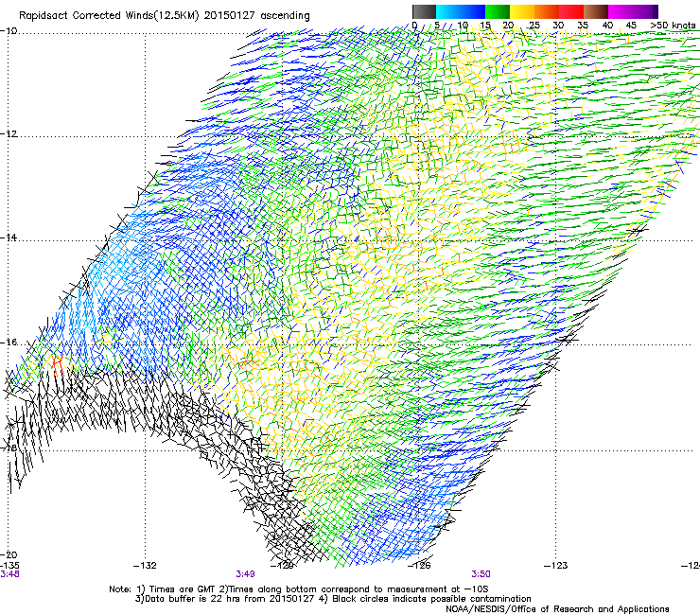Click the latitude label '-16'
This screenshot has height=615, width=700.
coord(9,343)
